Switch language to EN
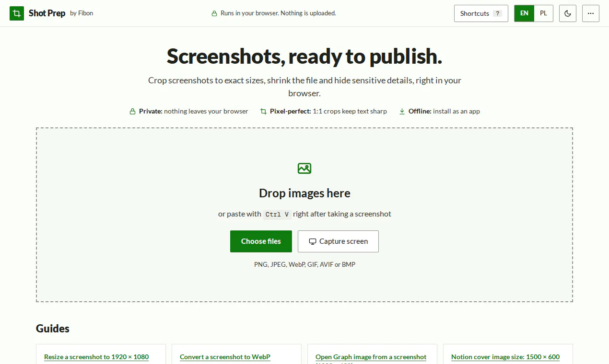Viewport: 609px width, 364px height. [524, 13]
